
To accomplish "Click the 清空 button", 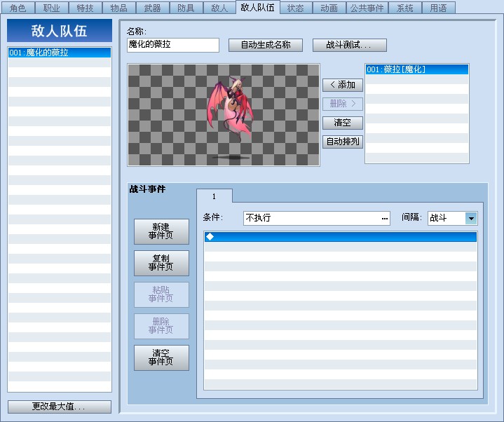I will pos(343,123).
